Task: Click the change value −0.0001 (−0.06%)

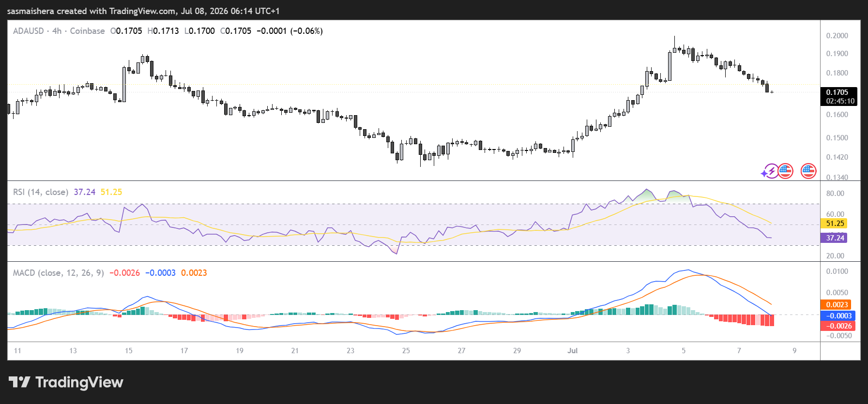Action: point(289,31)
